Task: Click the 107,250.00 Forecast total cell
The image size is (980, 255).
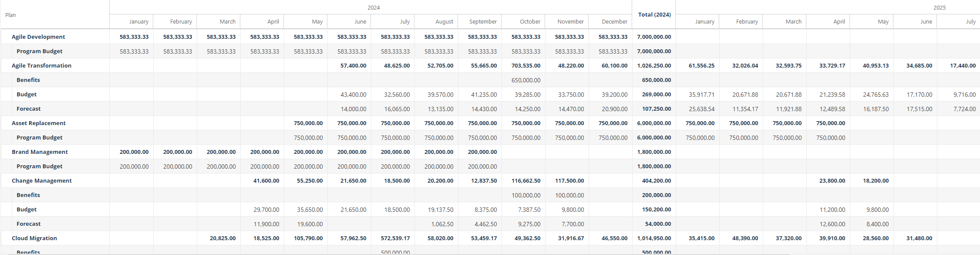Action: 657,109
